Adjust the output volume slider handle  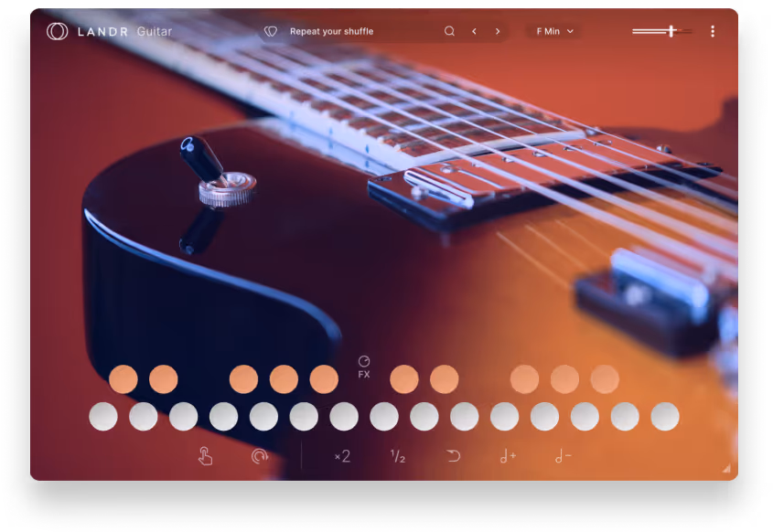tap(671, 31)
